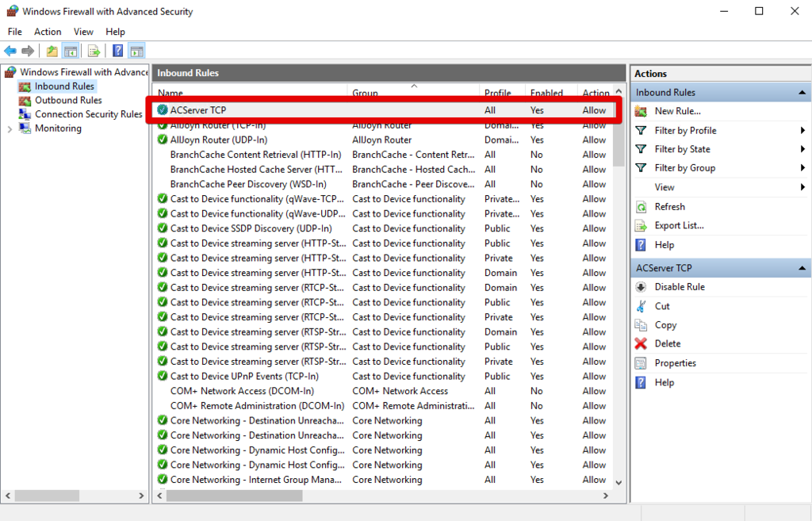Click the rules list scroll-right arrow
This screenshot has height=521, width=812.
(x=605, y=496)
